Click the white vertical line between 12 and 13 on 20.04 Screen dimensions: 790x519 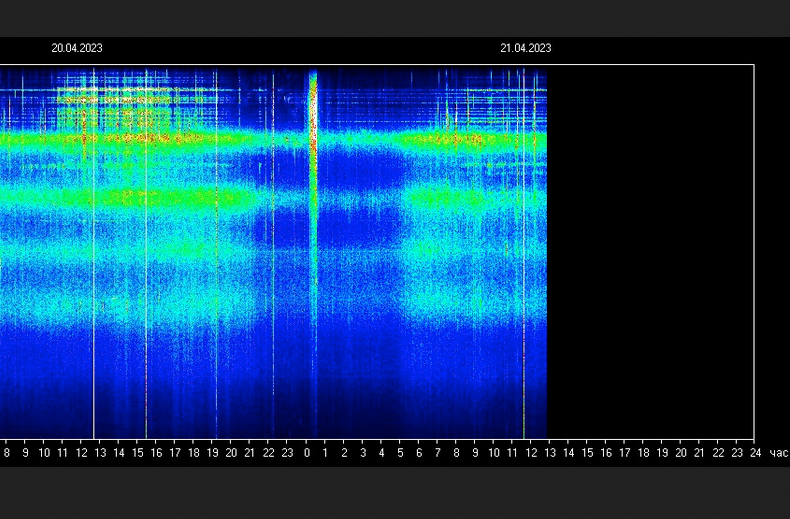[93, 252]
